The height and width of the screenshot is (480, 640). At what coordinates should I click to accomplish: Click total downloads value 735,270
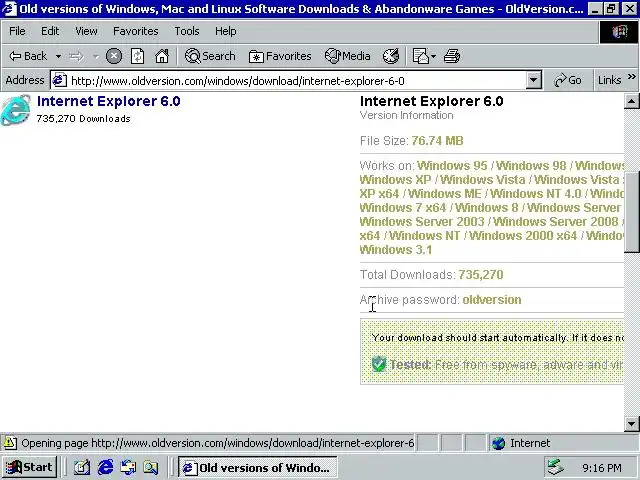point(480,275)
